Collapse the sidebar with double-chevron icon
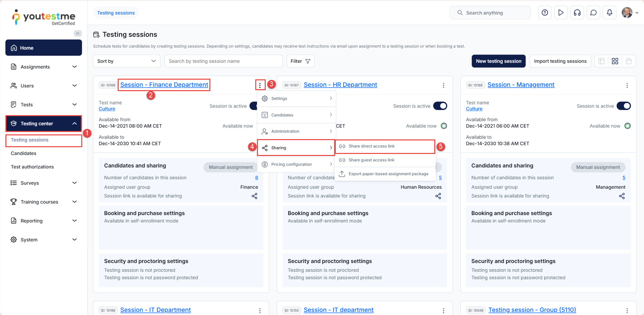Viewport: 644px width, 315px height. tap(78, 33)
